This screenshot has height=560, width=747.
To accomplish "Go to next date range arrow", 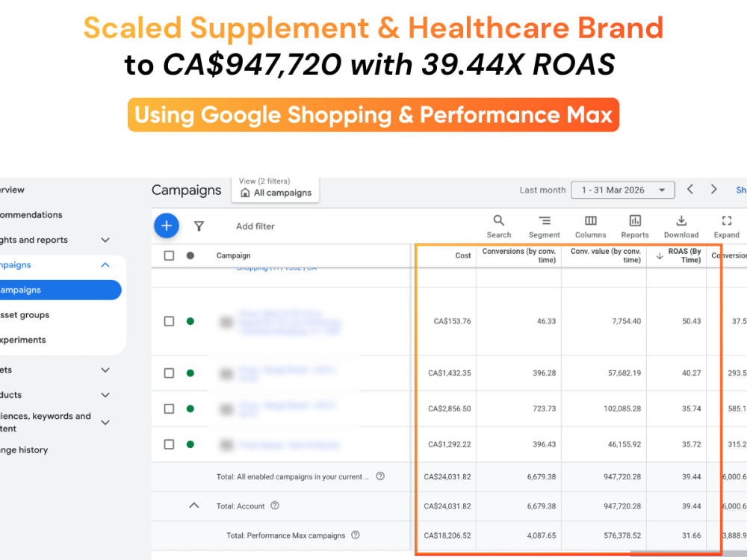I will click(x=713, y=190).
